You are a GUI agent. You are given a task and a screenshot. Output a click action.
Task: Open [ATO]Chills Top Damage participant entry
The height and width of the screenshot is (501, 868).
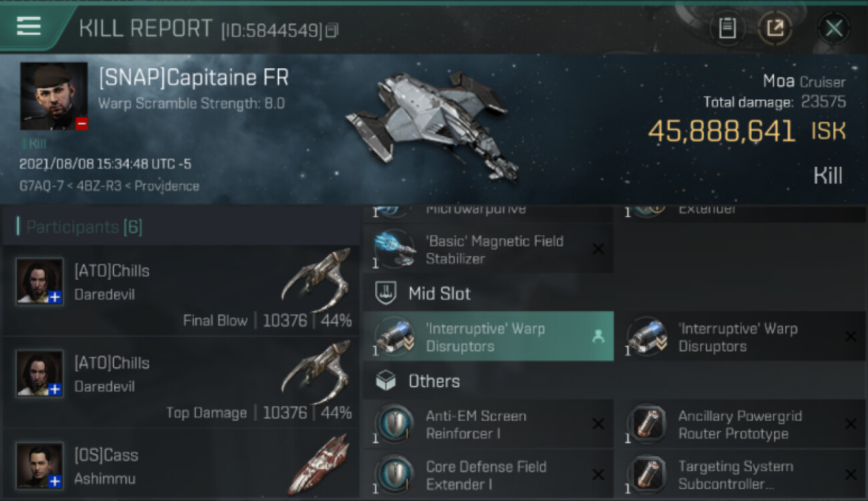tap(180, 382)
